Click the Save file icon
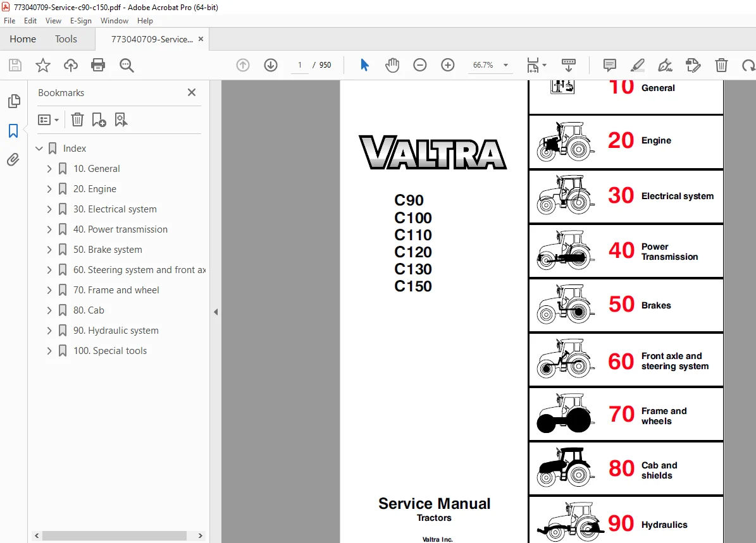 [x=15, y=65]
